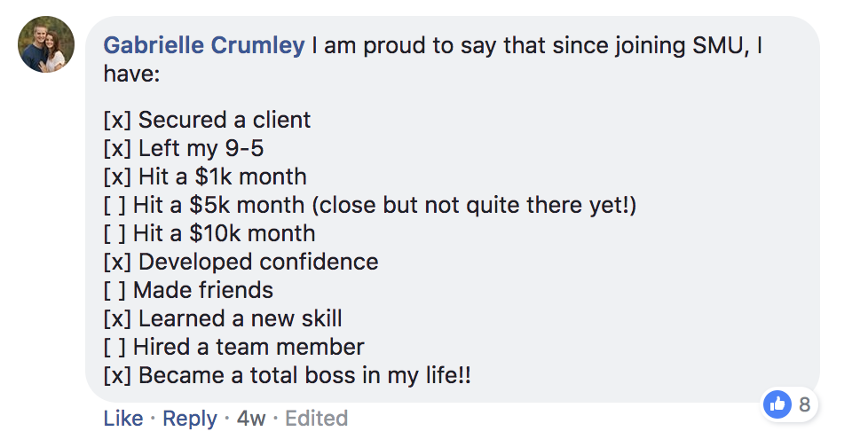Image resolution: width=868 pixels, height=447 pixels.
Task: Open the 4w timestamp link
Action: tap(251, 419)
